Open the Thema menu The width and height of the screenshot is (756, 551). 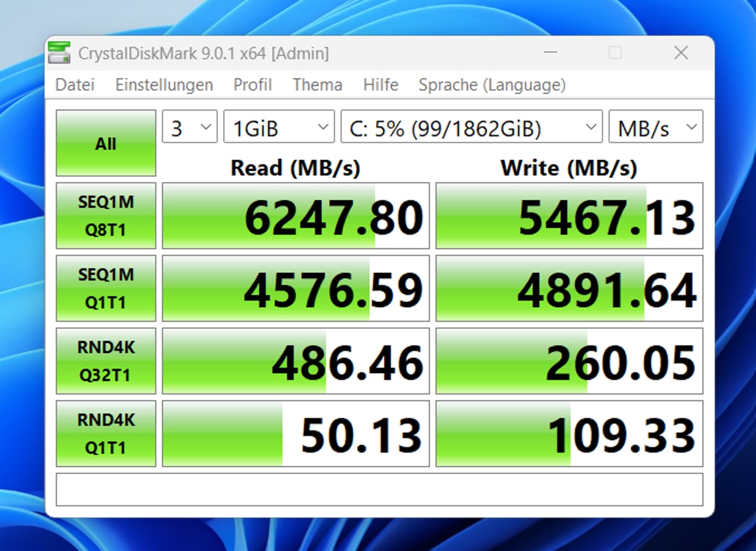tap(318, 85)
